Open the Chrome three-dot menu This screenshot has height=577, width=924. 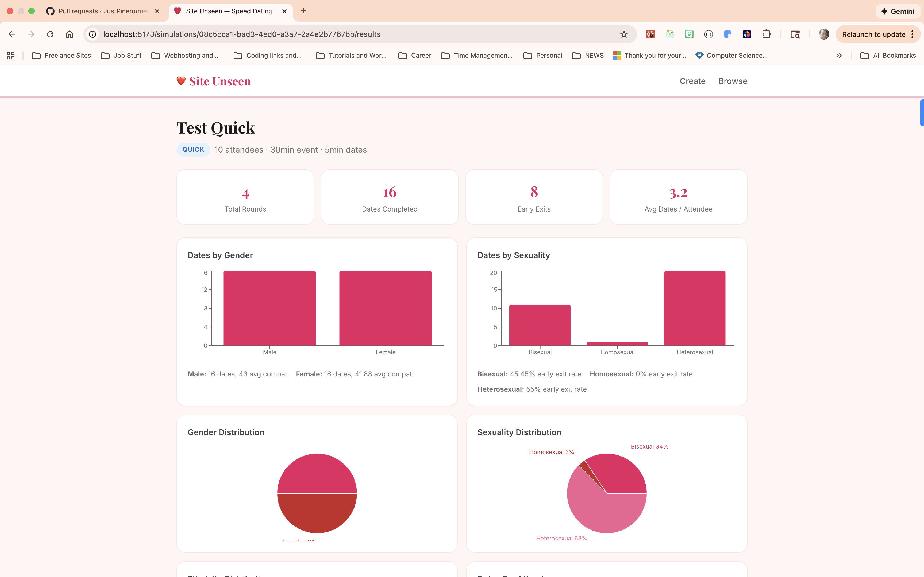pos(912,34)
